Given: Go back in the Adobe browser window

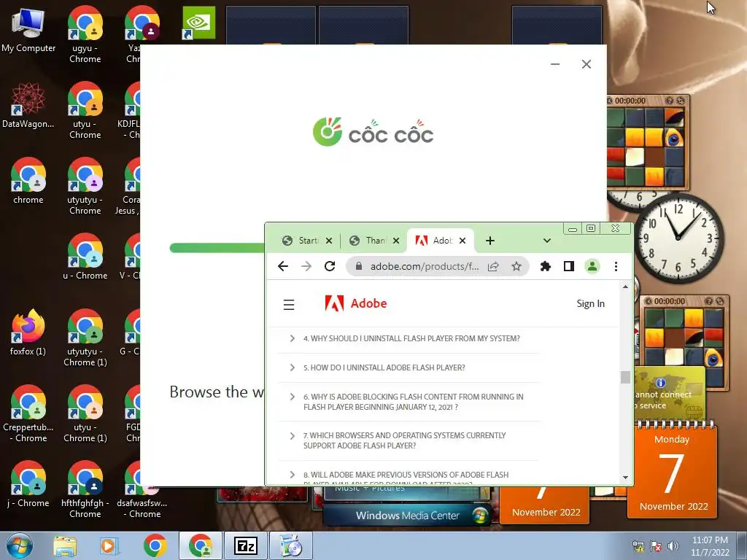Looking at the screenshot, I should [283, 266].
